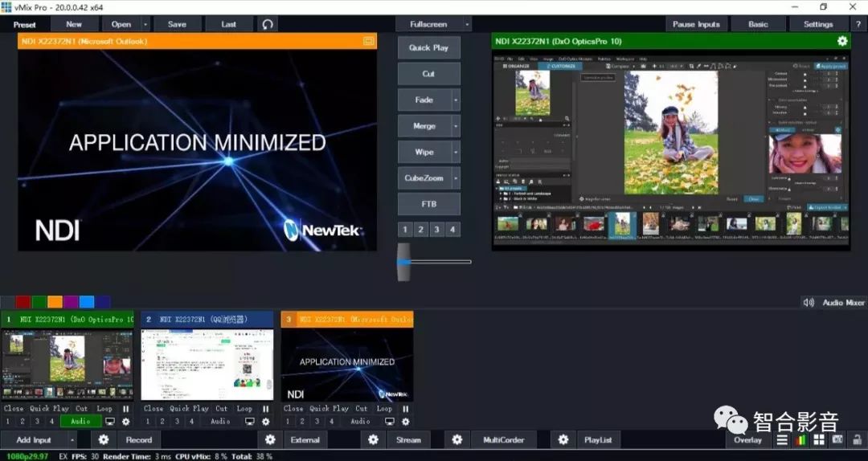Click Last preset button

point(228,24)
